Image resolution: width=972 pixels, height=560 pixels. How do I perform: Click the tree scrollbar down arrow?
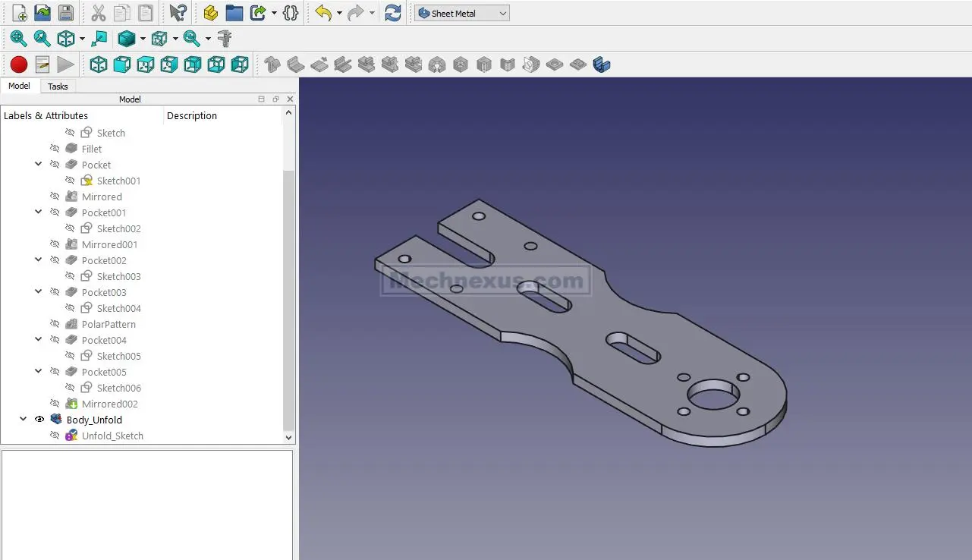[288, 437]
